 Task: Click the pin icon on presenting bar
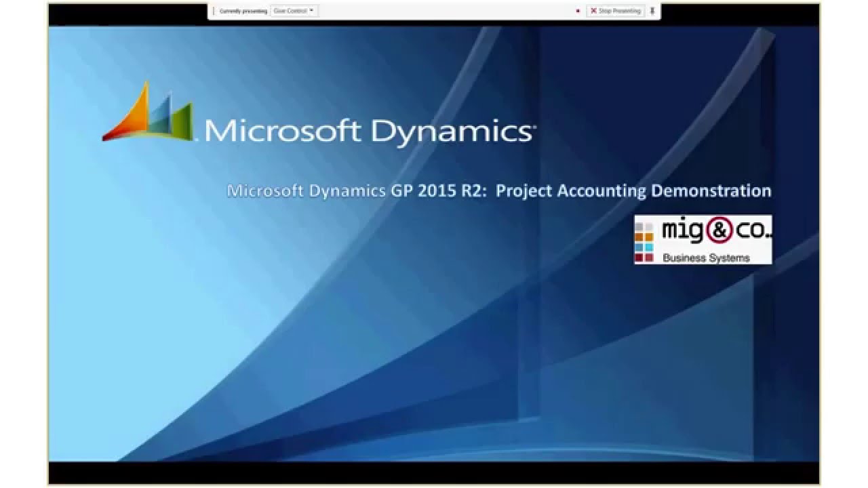click(x=652, y=11)
